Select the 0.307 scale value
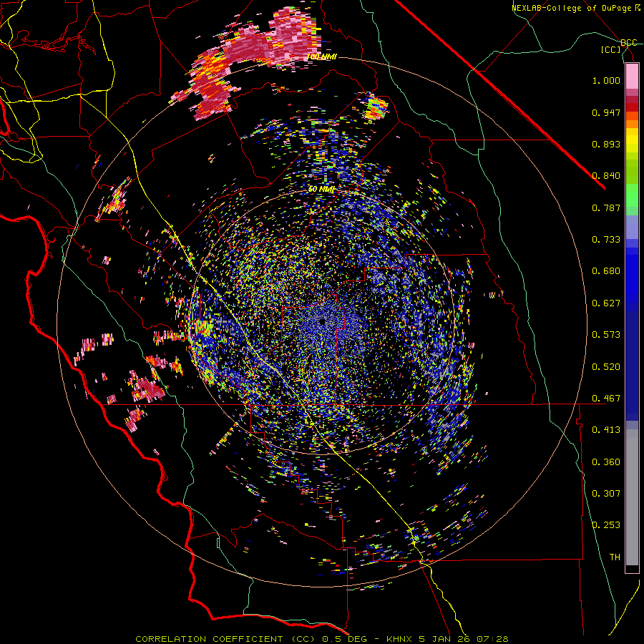This screenshot has width=644, height=644. point(606,494)
